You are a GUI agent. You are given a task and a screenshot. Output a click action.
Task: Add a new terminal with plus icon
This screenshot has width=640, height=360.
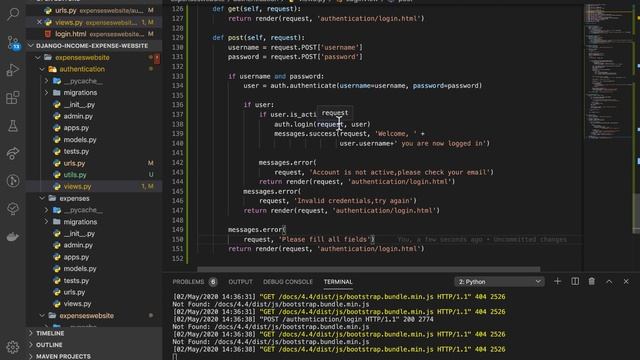tap(558, 282)
